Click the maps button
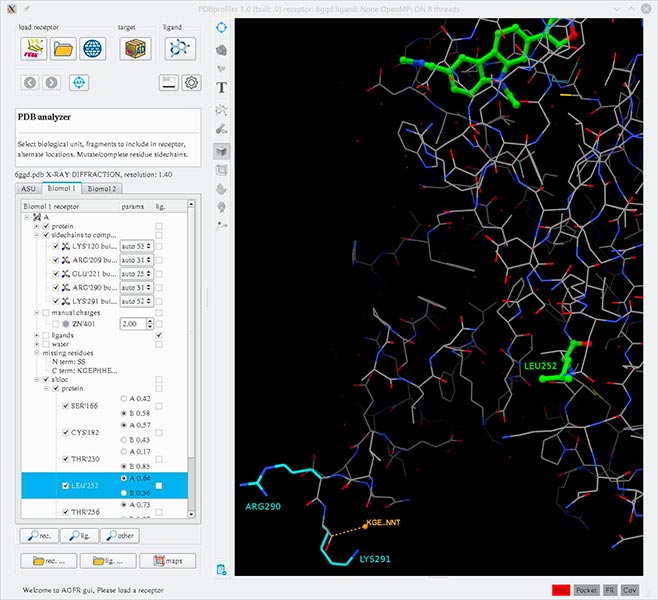Viewport: 658px width, 600px height. click(168, 560)
